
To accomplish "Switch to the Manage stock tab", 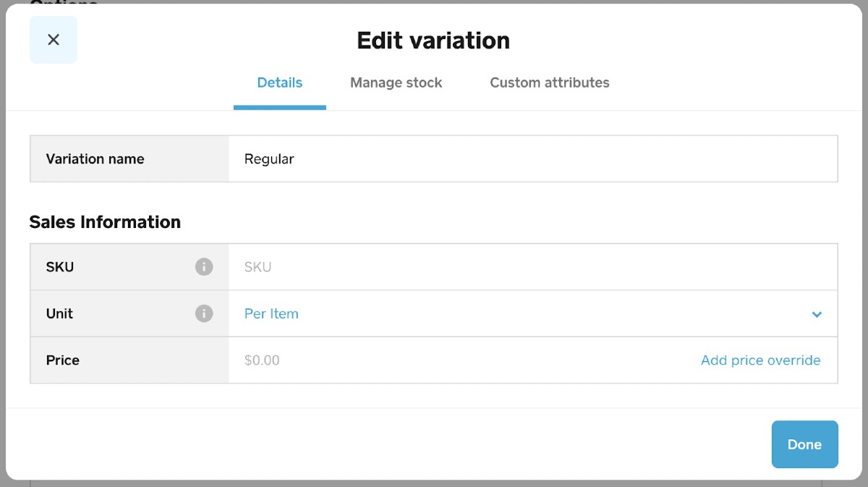I will pyautogui.click(x=396, y=82).
